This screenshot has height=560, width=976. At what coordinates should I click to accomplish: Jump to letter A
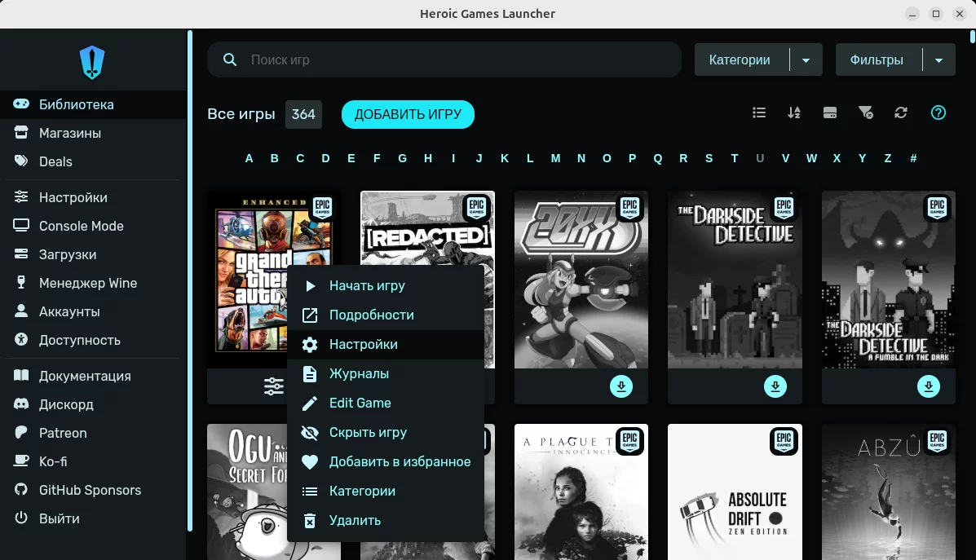coord(249,159)
